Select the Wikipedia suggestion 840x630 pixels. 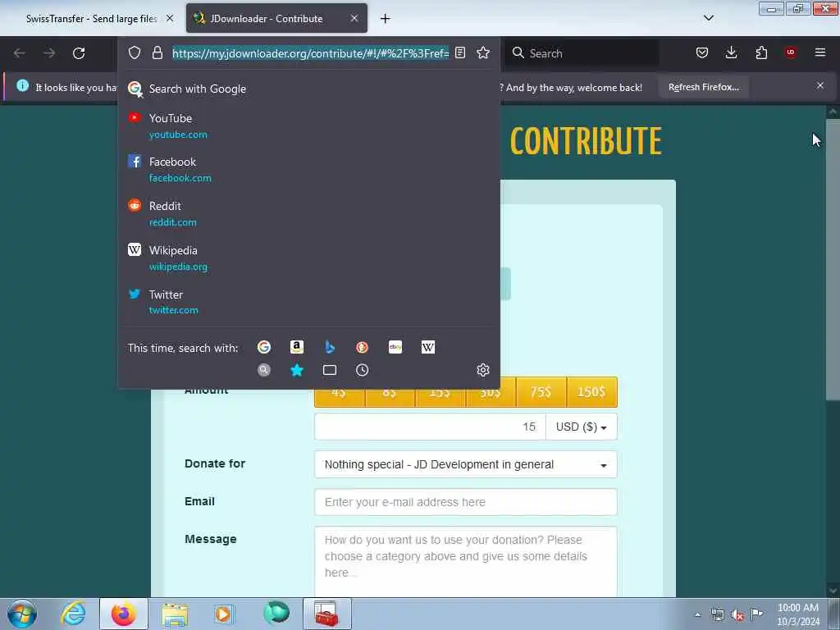click(308, 258)
